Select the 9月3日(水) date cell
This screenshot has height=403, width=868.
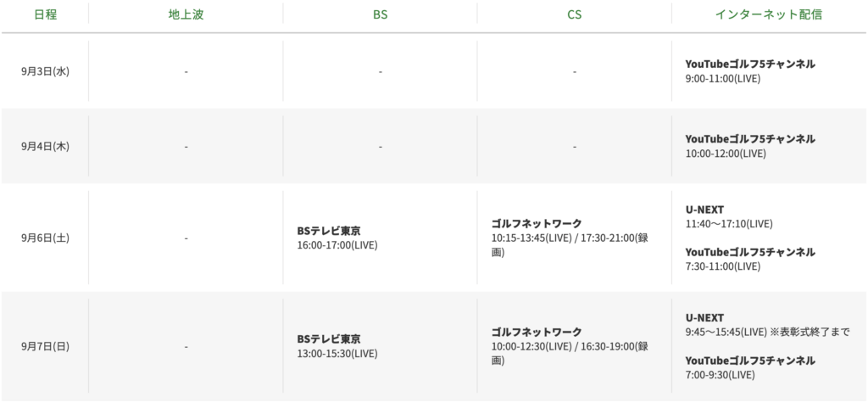tap(45, 71)
